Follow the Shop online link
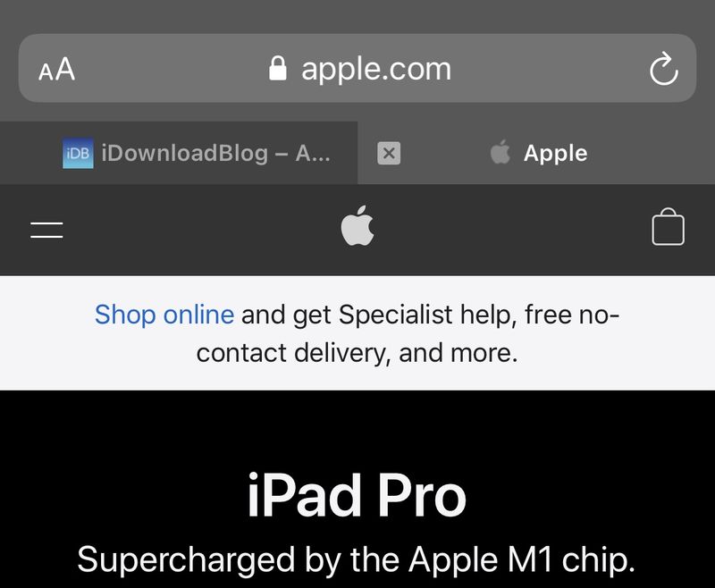Viewport: 715px width, 588px height. tap(164, 315)
